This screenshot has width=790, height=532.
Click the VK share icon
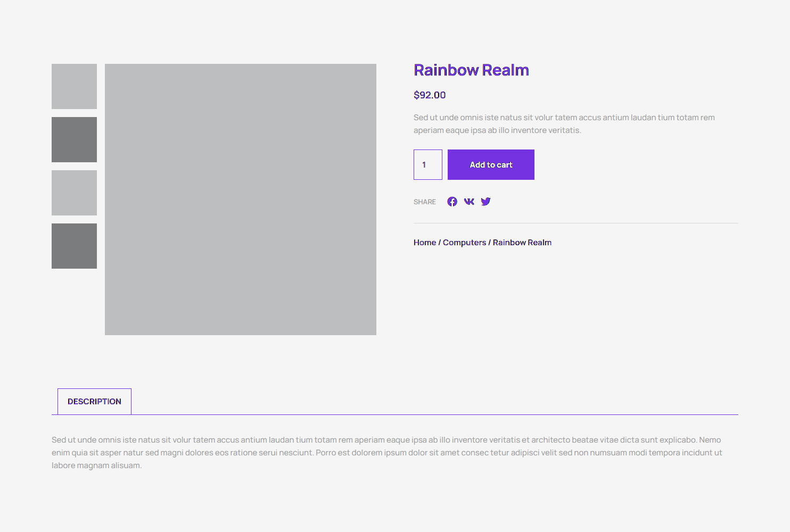tap(469, 202)
